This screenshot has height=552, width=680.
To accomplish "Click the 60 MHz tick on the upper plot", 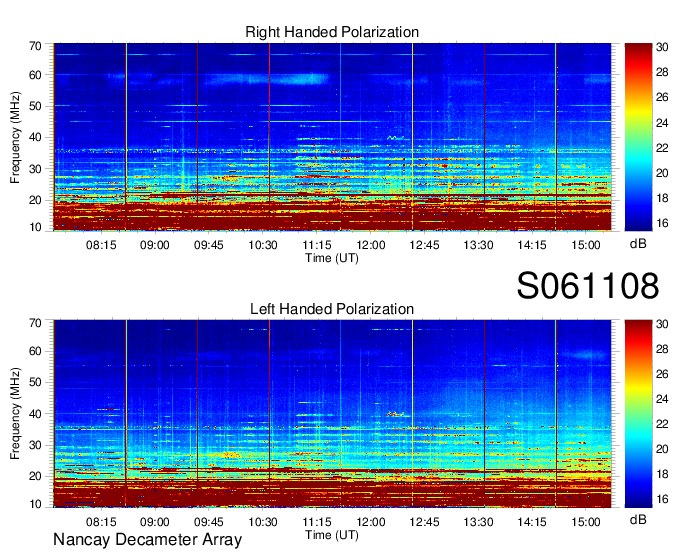I will pos(35,75).
